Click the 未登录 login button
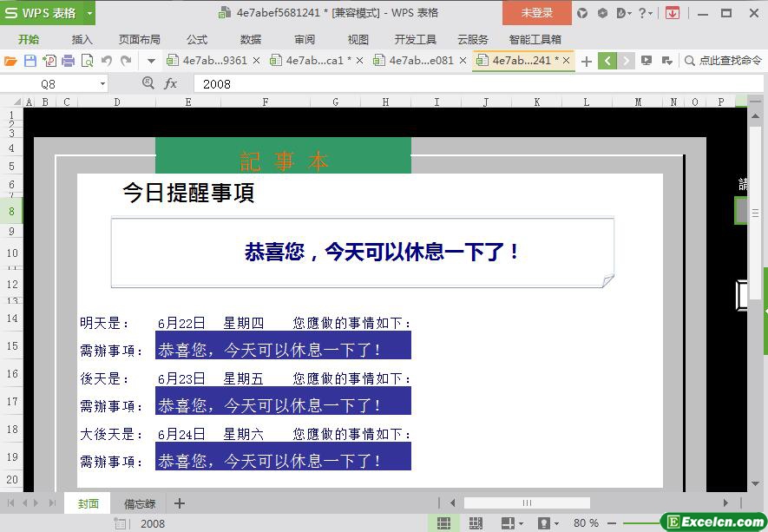768x532 pixels. (x=536, y=13)
